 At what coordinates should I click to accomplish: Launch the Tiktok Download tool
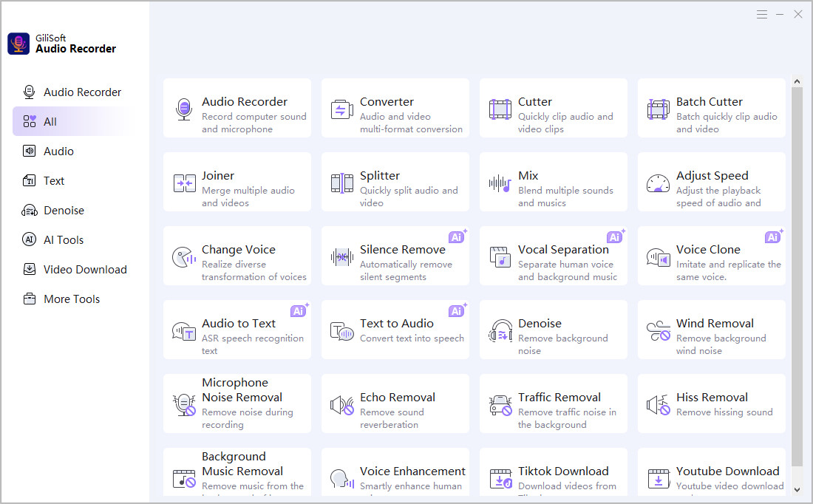(553, 473)
